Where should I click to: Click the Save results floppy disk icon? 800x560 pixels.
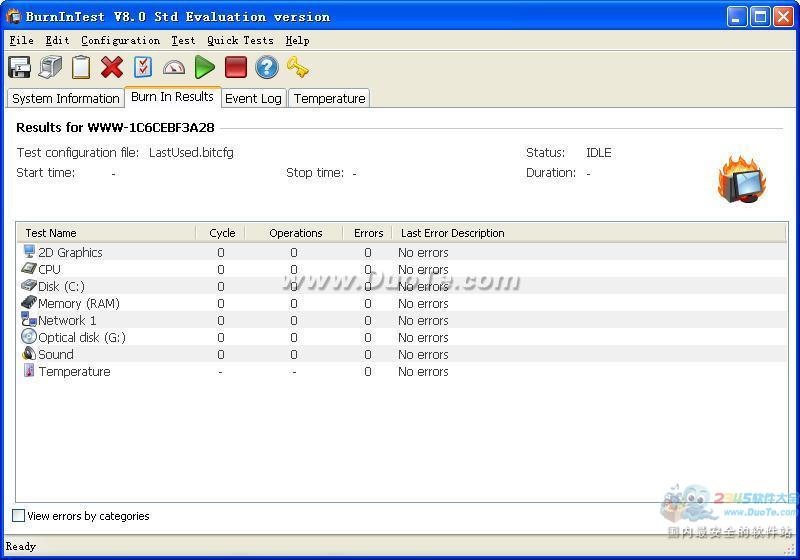click(x=19, y=67)
